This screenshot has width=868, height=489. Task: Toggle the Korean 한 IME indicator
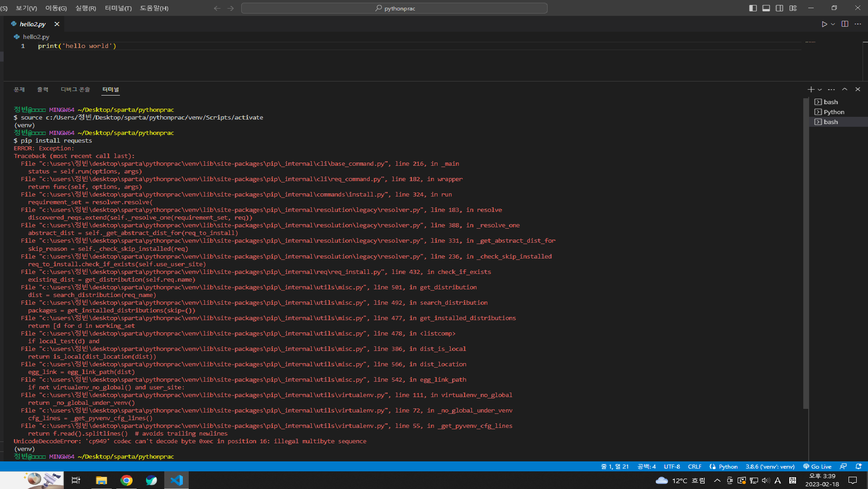click(x=792, y=480)
